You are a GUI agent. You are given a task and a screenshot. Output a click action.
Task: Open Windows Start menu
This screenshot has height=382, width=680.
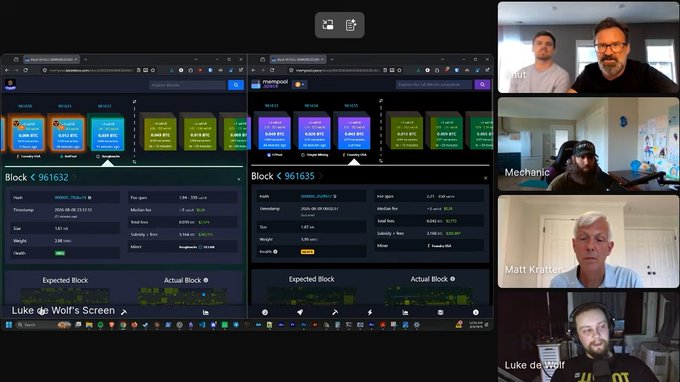pyautogui.click(x=9, y=325)
